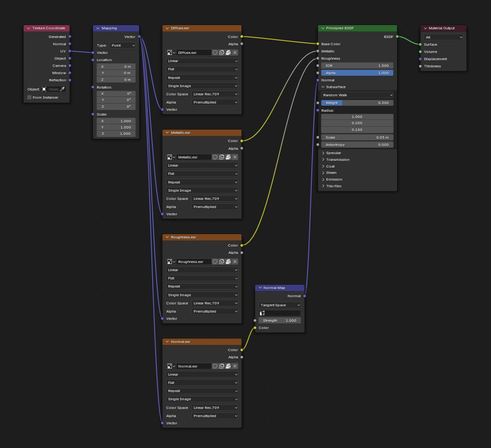Open the Random Walk subsurface method dropdown

point(357,95)
